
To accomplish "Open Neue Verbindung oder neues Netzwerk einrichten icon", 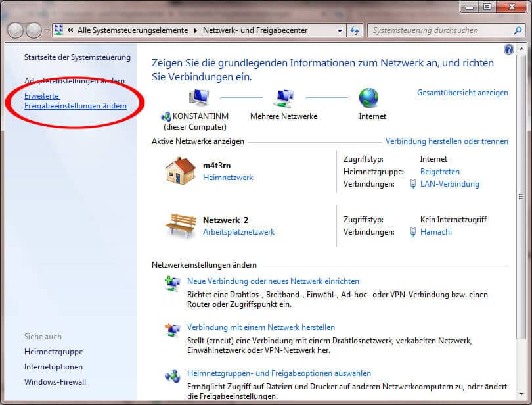I will 173,284.
